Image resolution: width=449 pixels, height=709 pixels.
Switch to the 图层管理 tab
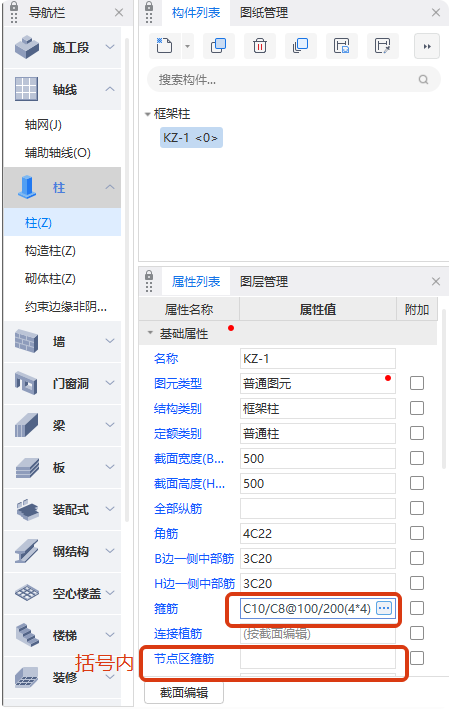(264, 282)
